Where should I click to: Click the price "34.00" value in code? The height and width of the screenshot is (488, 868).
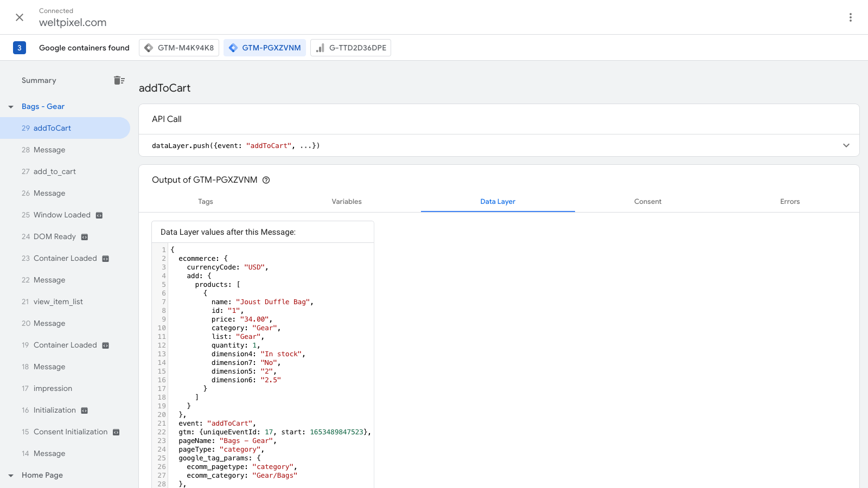254,319
